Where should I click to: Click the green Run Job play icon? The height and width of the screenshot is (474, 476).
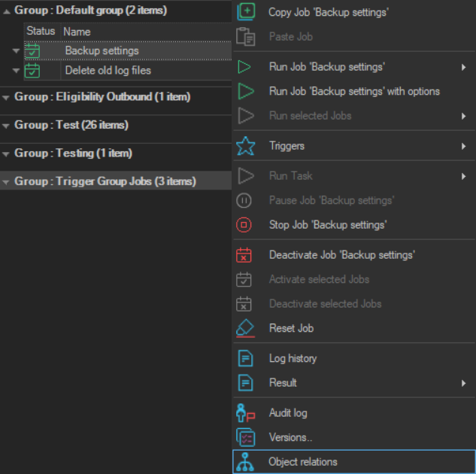coord(245,67)
